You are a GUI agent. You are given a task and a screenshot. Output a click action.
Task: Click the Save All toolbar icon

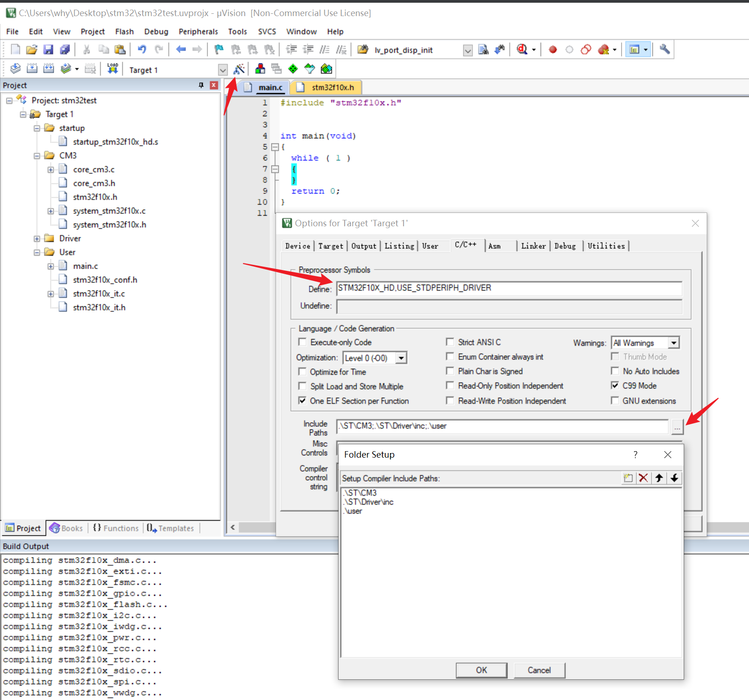[65, 50]
